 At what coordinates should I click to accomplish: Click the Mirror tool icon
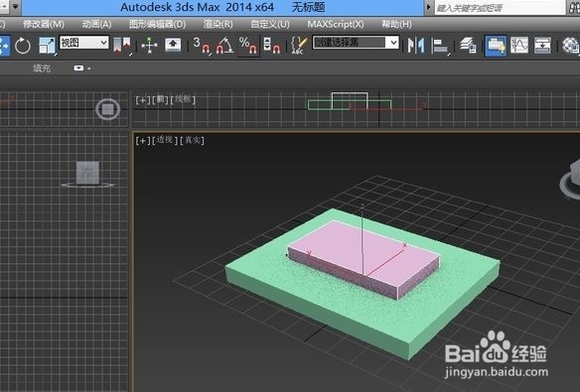pos(416,46)
